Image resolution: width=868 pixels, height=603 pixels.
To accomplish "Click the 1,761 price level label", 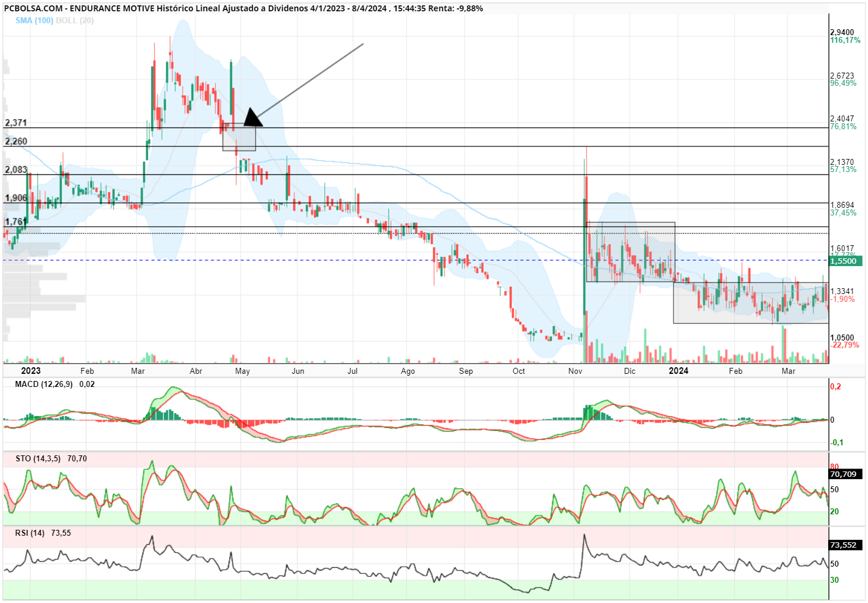I will tap(16, 222).
